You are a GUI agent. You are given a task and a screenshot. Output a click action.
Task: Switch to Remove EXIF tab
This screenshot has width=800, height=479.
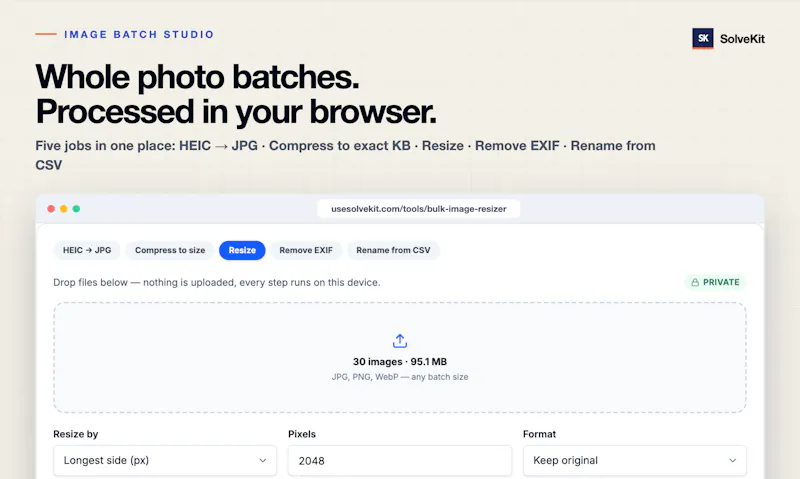coord(306,250)
